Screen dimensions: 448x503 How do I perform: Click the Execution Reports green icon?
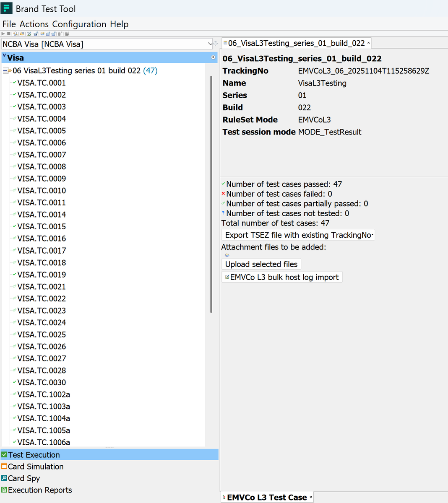coord(4,490)
